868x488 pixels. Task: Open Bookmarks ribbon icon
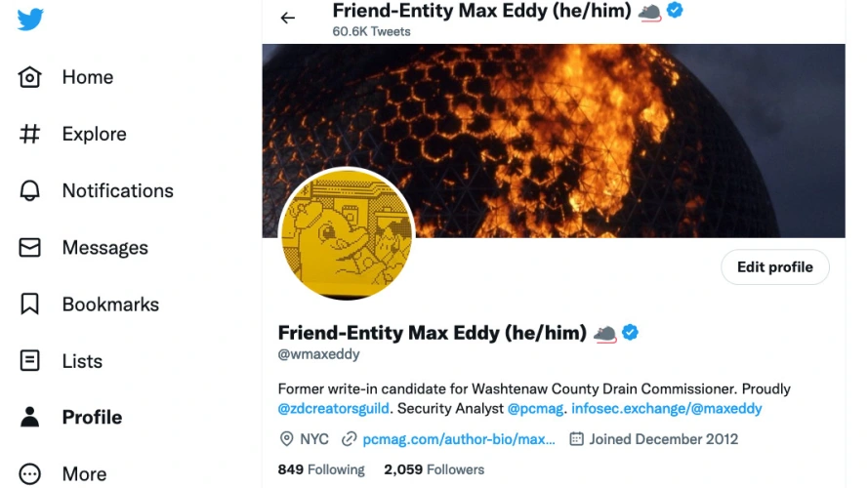pyautogui.click(x=30, y=305)
